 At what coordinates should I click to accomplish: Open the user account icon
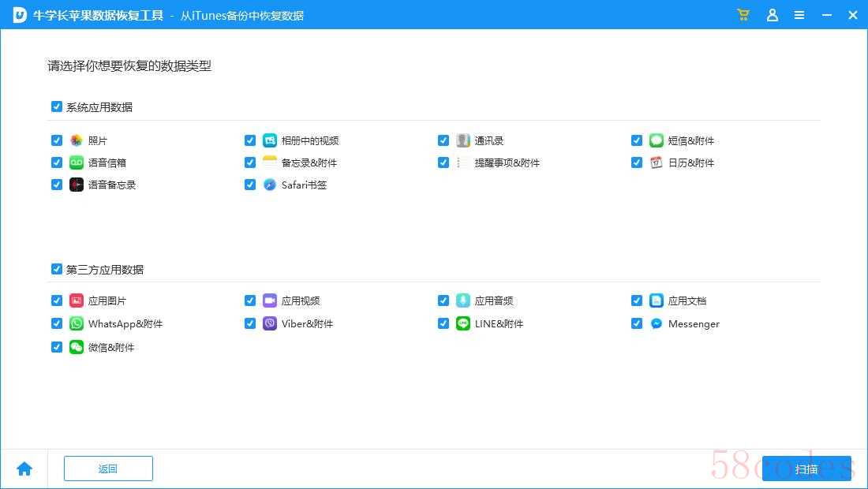tap(773, 15)
